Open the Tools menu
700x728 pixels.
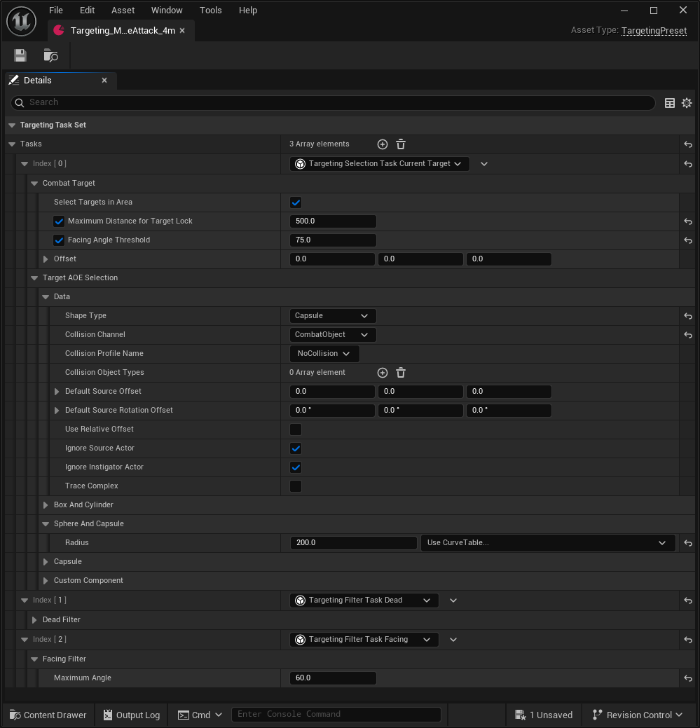click(211, 11)
